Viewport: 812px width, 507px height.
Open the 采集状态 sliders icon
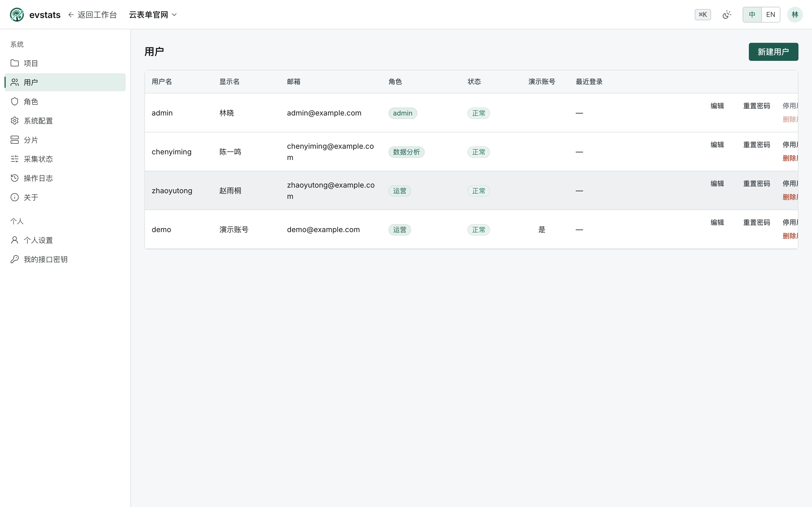click(x=14, y=159)
